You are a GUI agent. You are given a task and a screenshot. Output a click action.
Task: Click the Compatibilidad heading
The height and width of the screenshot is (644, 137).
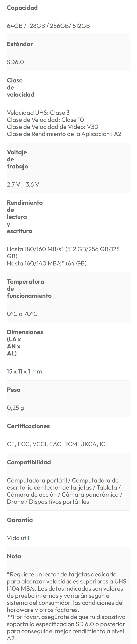pyautogui.click(x=29, y=462)
